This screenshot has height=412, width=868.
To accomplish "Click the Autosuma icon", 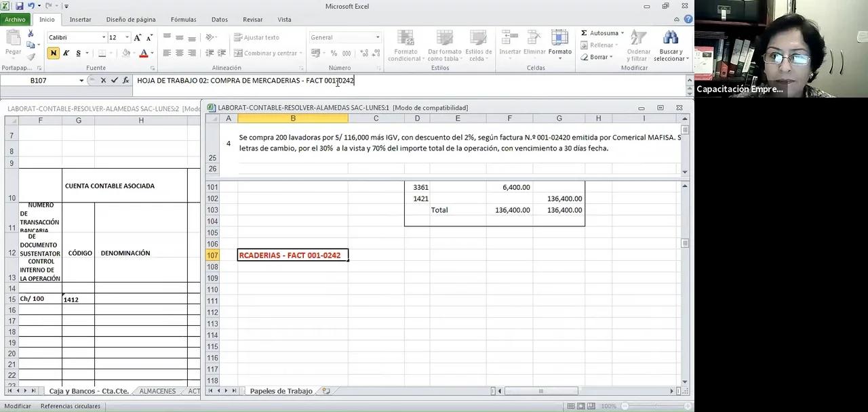I will click(585, 33).
